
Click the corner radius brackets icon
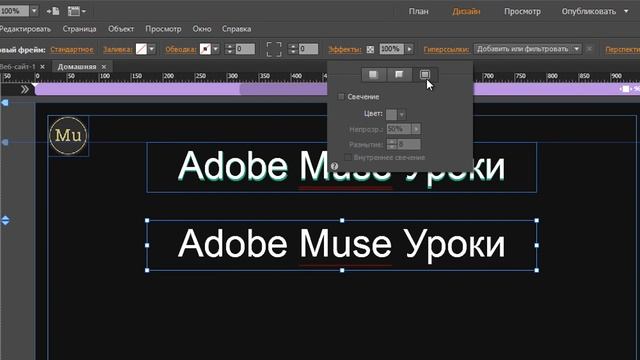[274, 49]
